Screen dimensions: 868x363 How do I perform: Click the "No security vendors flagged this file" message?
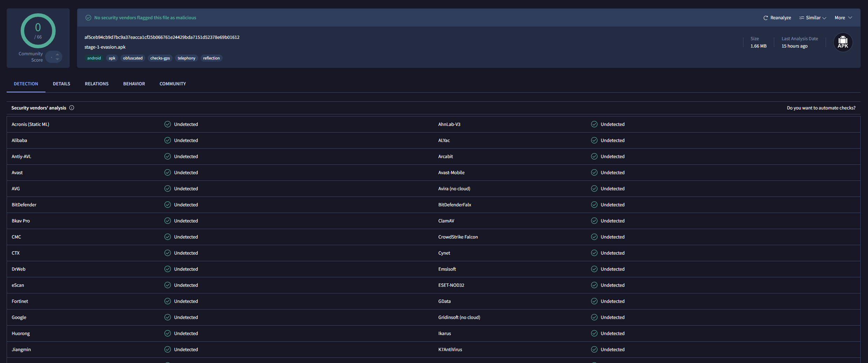[145, 18]
